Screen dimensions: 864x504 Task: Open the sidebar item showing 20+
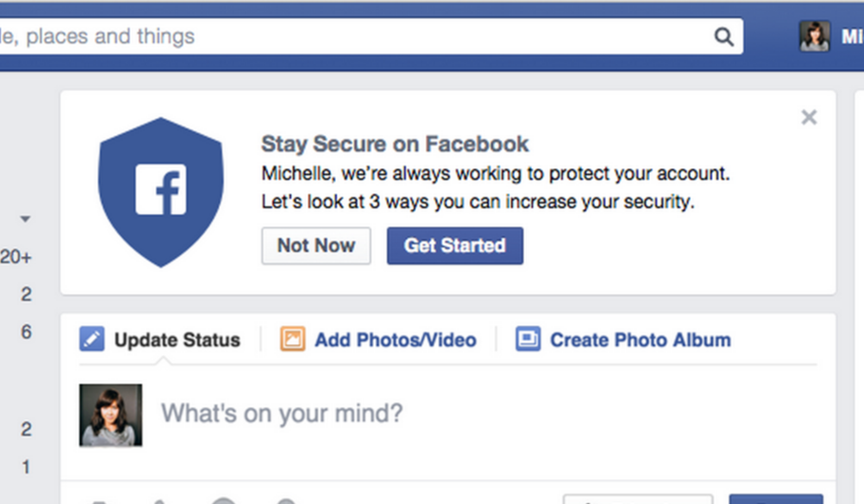click(x=16, y=257)
